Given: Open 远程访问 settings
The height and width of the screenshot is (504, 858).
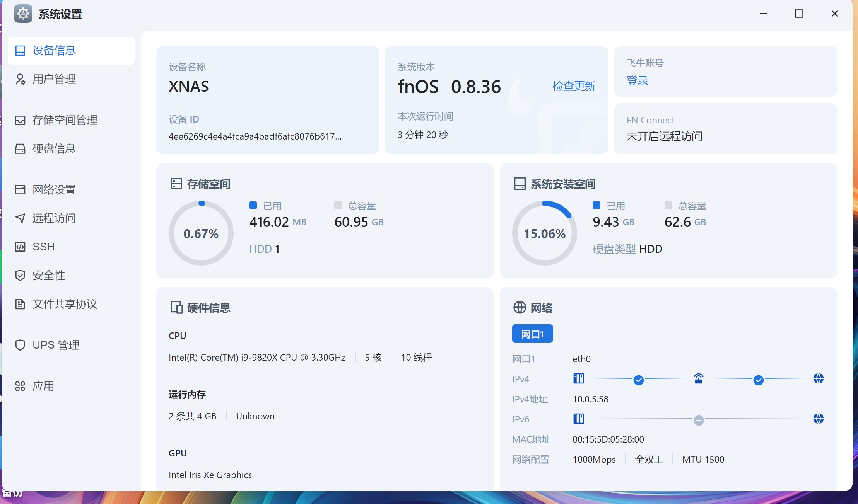Looking at the screenshot, I should (71, 218).
